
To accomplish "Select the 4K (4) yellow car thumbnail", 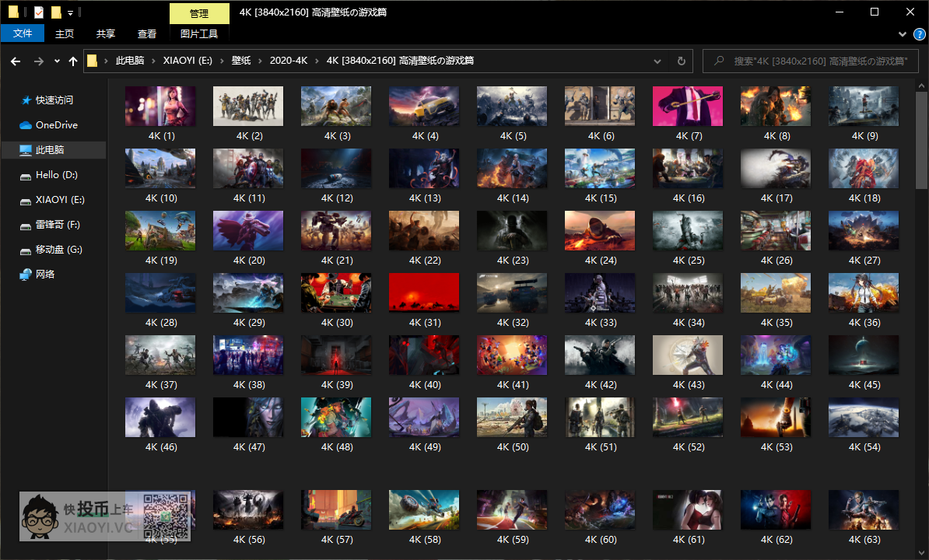I will point(424,107).
